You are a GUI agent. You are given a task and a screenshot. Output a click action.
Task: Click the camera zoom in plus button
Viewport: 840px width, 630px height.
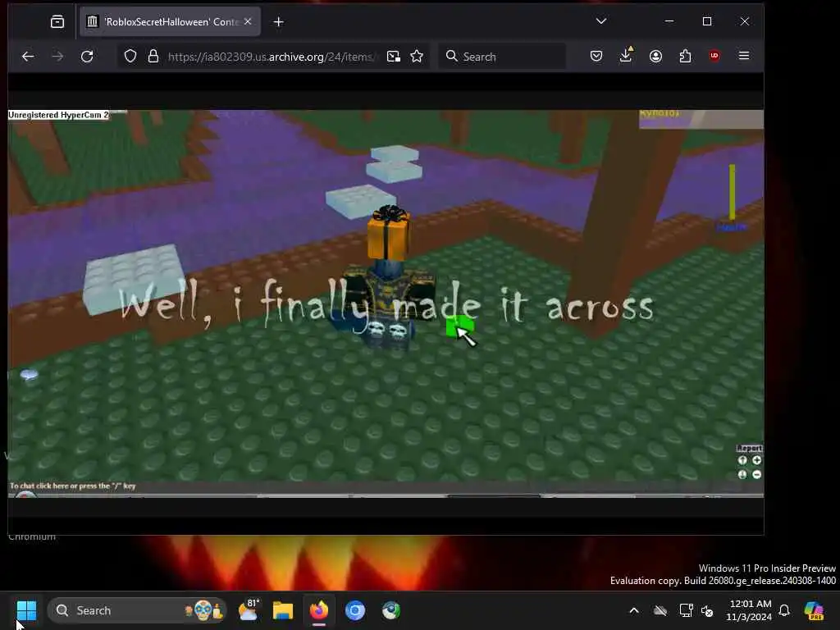coord(756,460)
